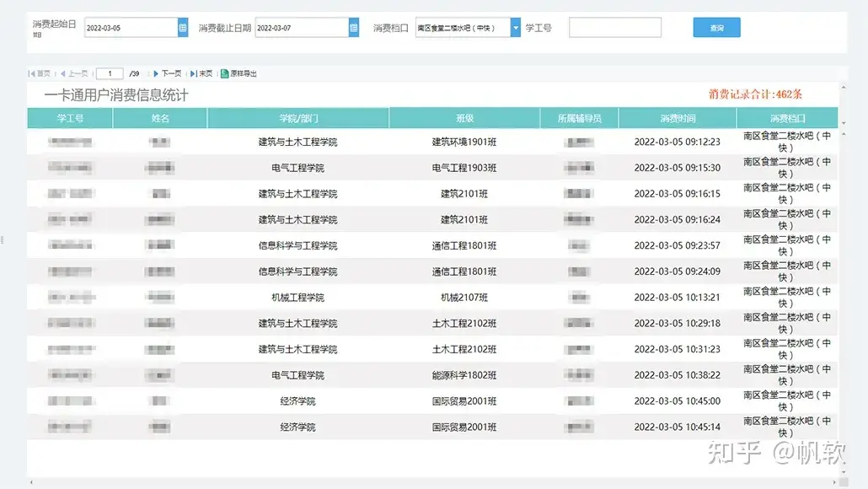Select time cell 2022-03-05 09:23:57
868x489 pixels.
677,245
